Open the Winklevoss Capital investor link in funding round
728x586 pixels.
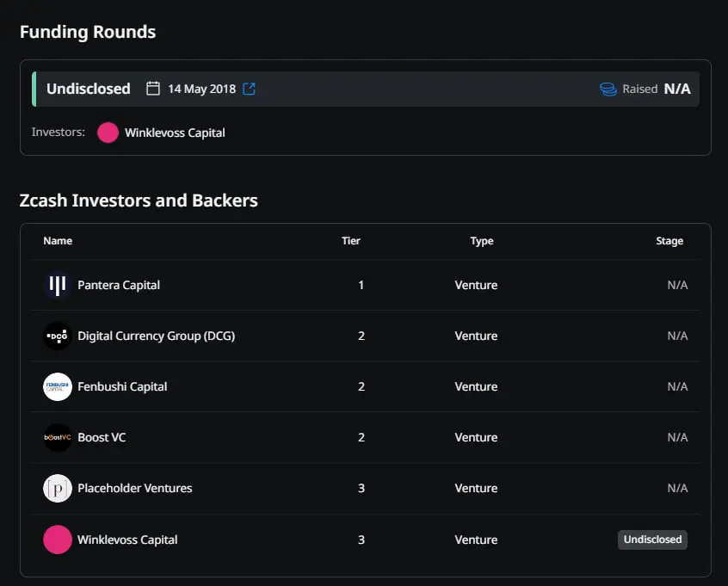pos(175,133)
